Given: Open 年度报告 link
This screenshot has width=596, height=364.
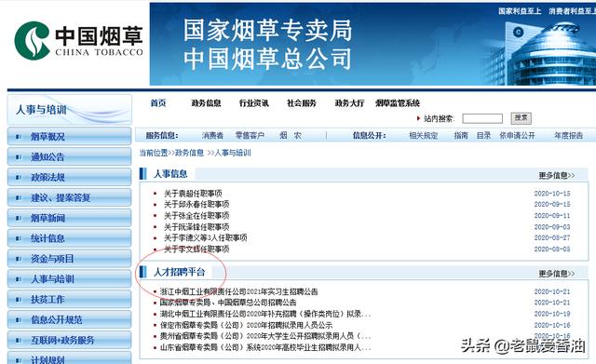Looking at the screenshot, I should click(569, 135).
